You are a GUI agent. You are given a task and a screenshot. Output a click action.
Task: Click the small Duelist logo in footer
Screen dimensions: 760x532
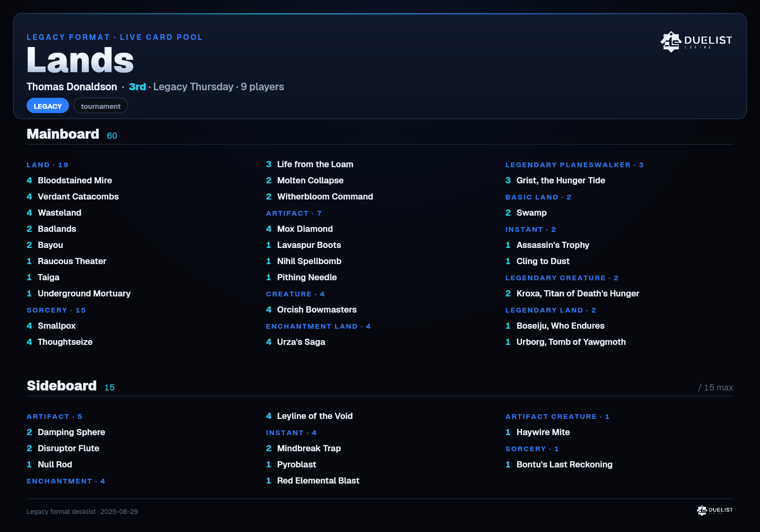tap(715, 510)
